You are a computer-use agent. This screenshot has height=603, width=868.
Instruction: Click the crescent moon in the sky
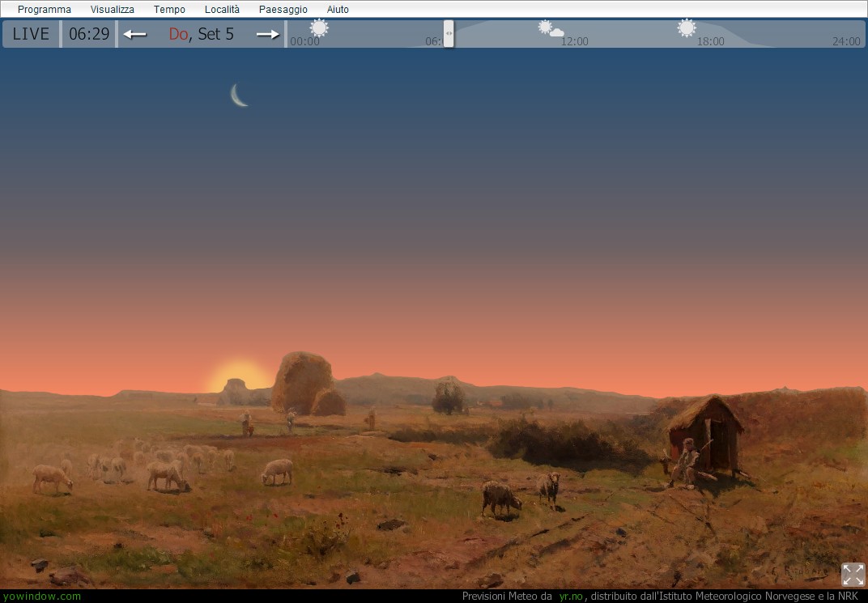click(x=239, y=96)
